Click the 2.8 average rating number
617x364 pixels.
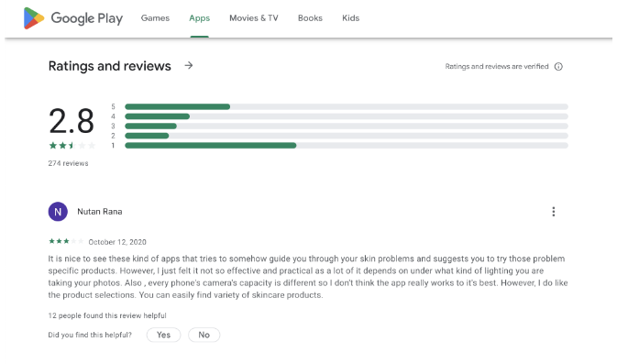click(x=72, y=121)
